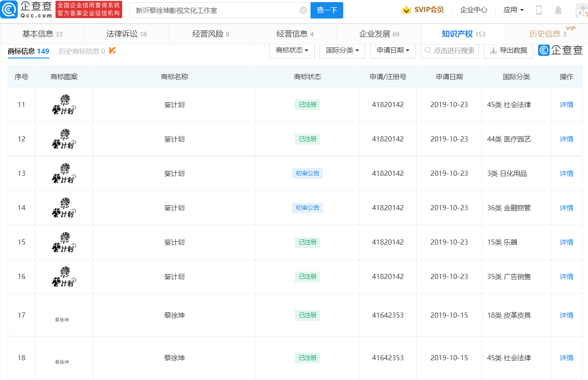588x380 pixels.
Task: Click the user avatar icon
Action: [x=581, y=12]
